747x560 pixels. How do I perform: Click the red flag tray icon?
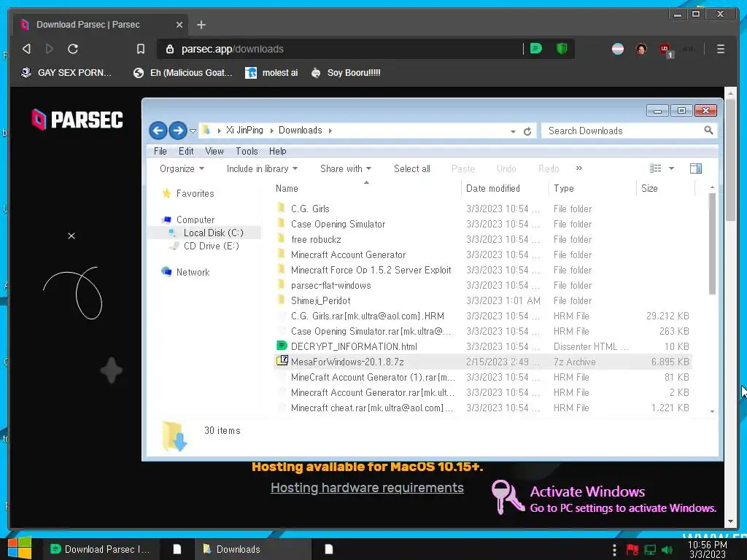pyautogui.click(x=632, y=550)
